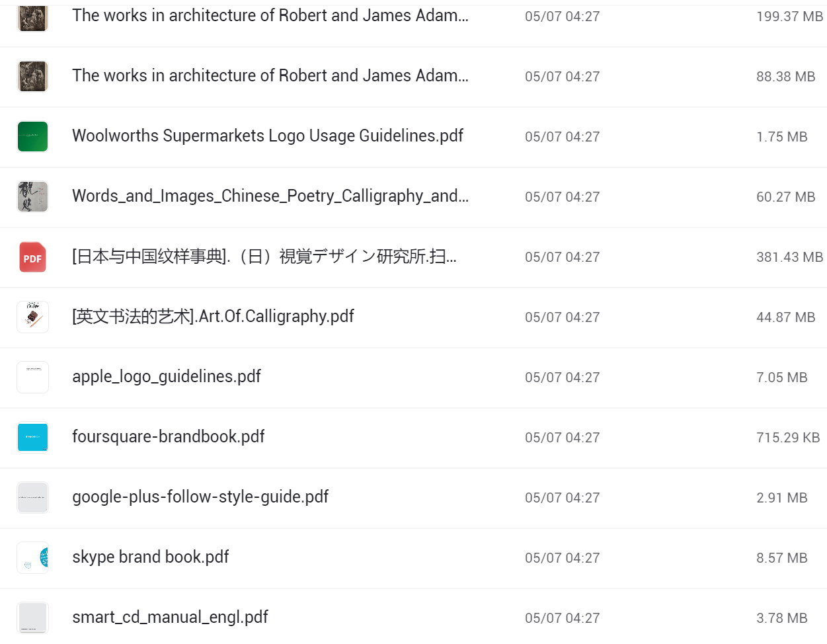This screenshot has height=644, width=827.
Task: Open thumbnail of the 88.38 MB Robert Adam file
Action: coord(32,77)
